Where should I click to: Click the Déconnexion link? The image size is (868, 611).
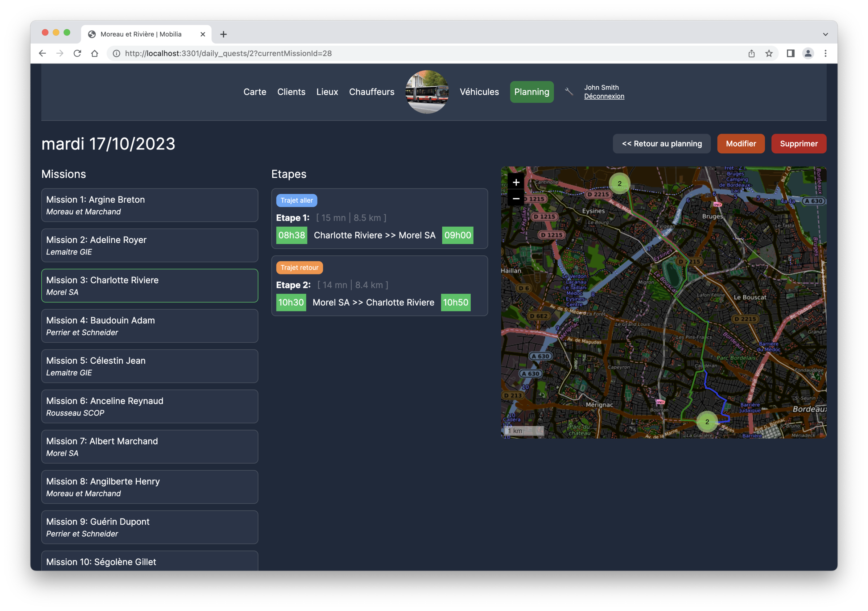click(x=604, y=96)
